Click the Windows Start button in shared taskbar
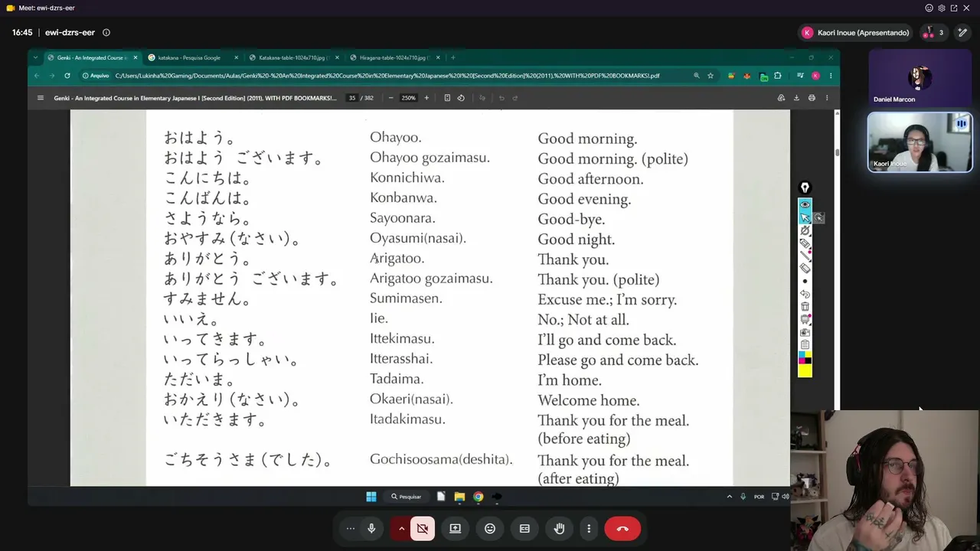 (x=371, y=497)
